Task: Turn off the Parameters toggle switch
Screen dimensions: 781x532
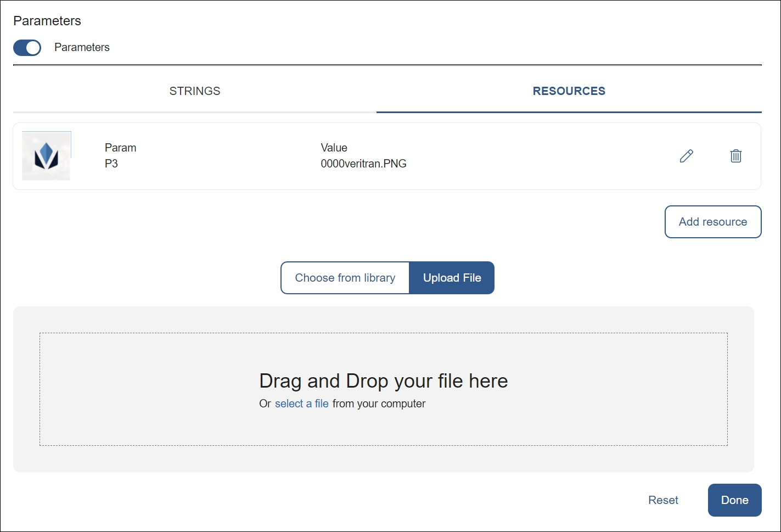Action: click(27, 48)
